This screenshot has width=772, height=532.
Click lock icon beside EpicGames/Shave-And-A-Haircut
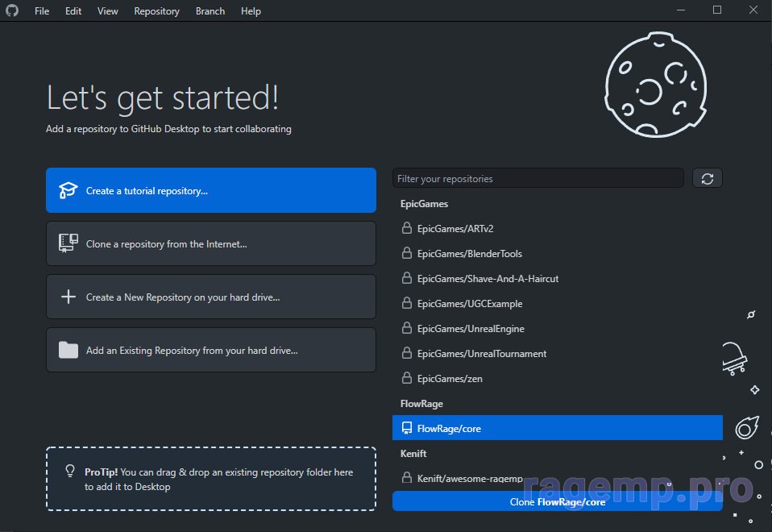(x=407, y=278)
